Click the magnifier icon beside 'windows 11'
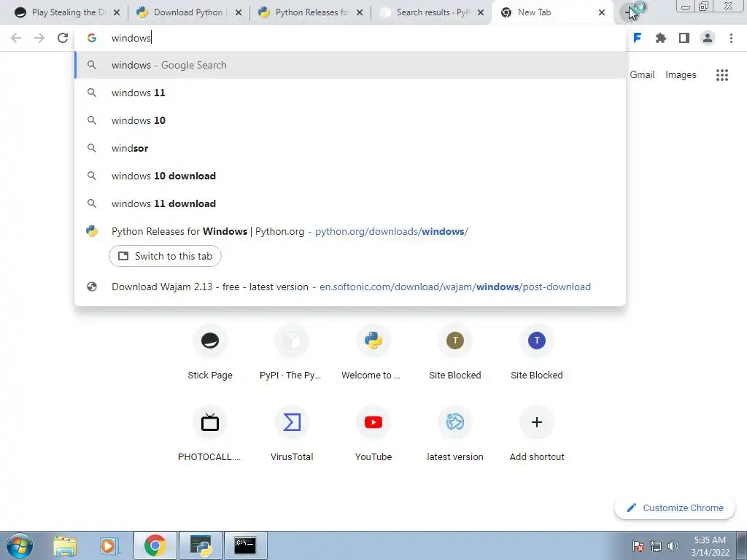Viewport: 747px width, 560px height. [x=91, y=93]
